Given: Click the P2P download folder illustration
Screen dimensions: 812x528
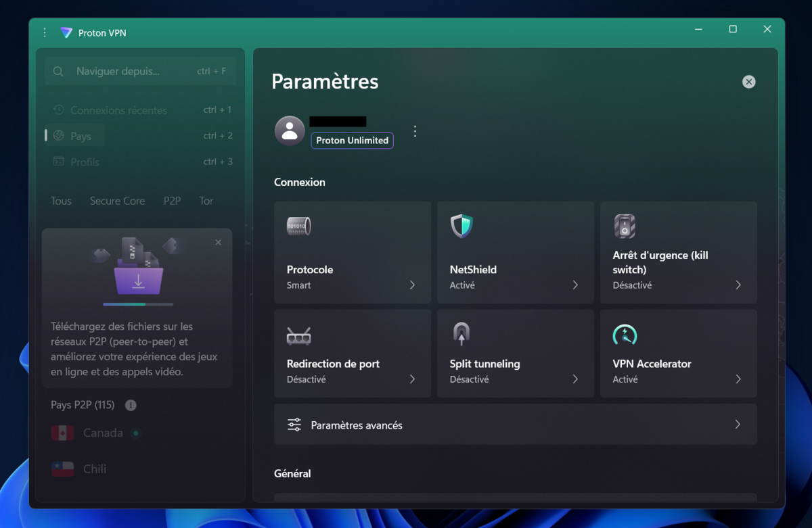Looking at the screenshot, I should point(138,267).
